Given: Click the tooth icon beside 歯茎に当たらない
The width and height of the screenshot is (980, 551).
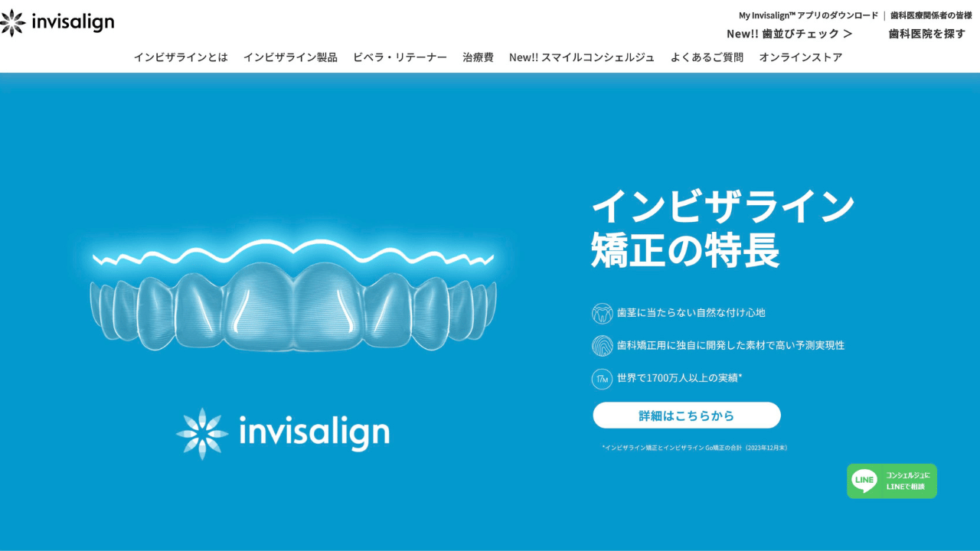Looking at the screenshot, I should pos(603,313).
